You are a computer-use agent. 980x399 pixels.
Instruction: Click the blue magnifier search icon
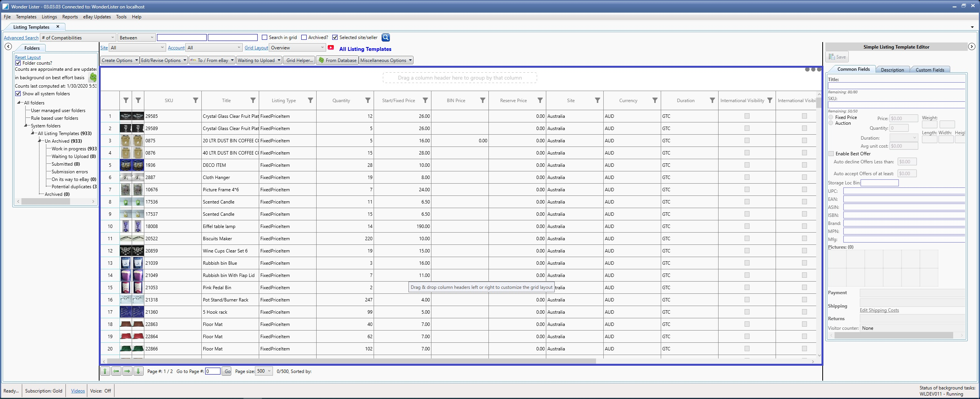[x=385, y=37]
